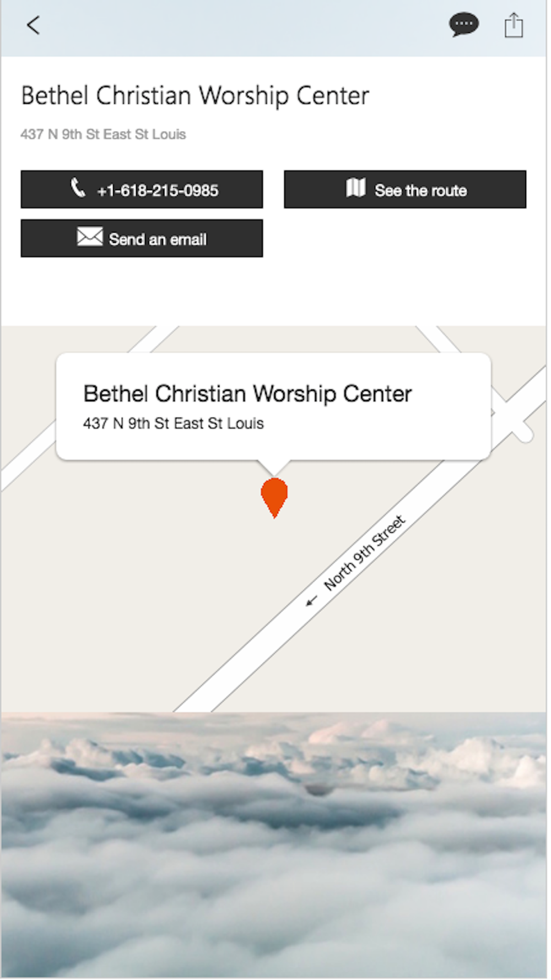
Task: Click the phone handset icon
Action: coord(78,188)
